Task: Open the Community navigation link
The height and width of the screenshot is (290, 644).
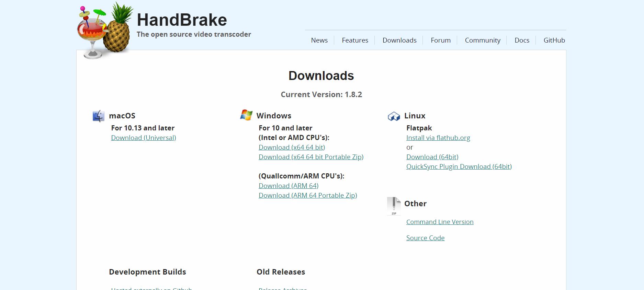Action: (x=483, y=40)
